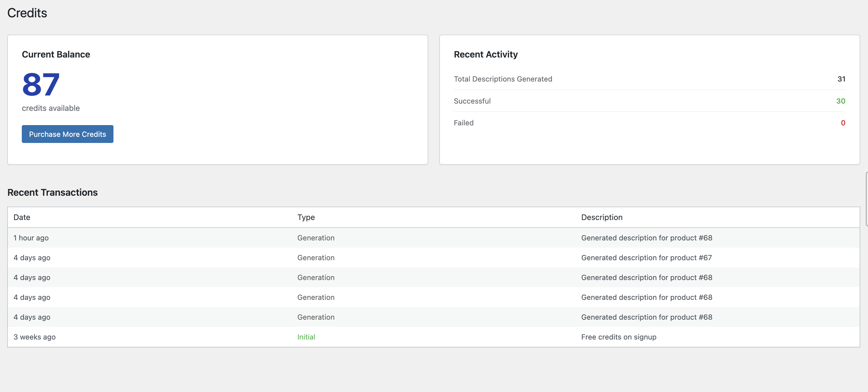Click the Type column header
The image size is (868, 392).
(x=306, y=217)
